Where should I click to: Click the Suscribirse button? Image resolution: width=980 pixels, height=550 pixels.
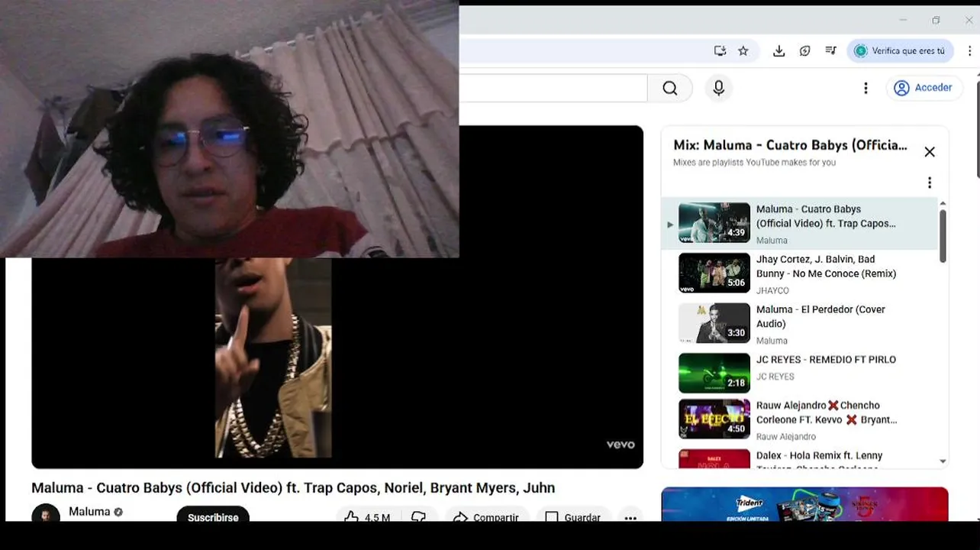[213, 514]
